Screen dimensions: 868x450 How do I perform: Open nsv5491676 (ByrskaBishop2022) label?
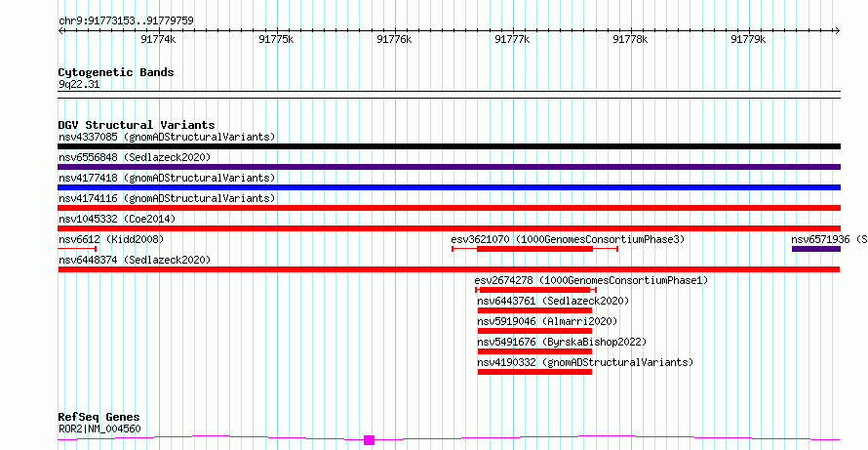(562, 342)
